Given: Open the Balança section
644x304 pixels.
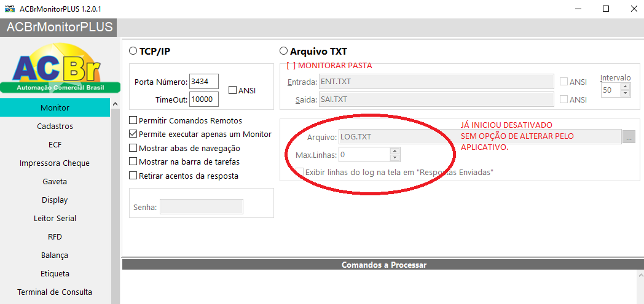Looking at the screenshot, I should [55, 255].
